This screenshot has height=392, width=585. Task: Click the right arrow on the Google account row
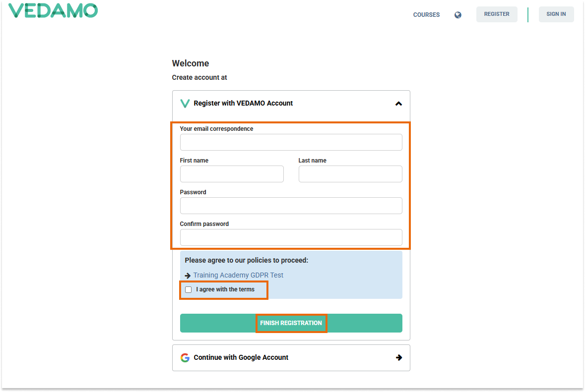click(399, 357)
